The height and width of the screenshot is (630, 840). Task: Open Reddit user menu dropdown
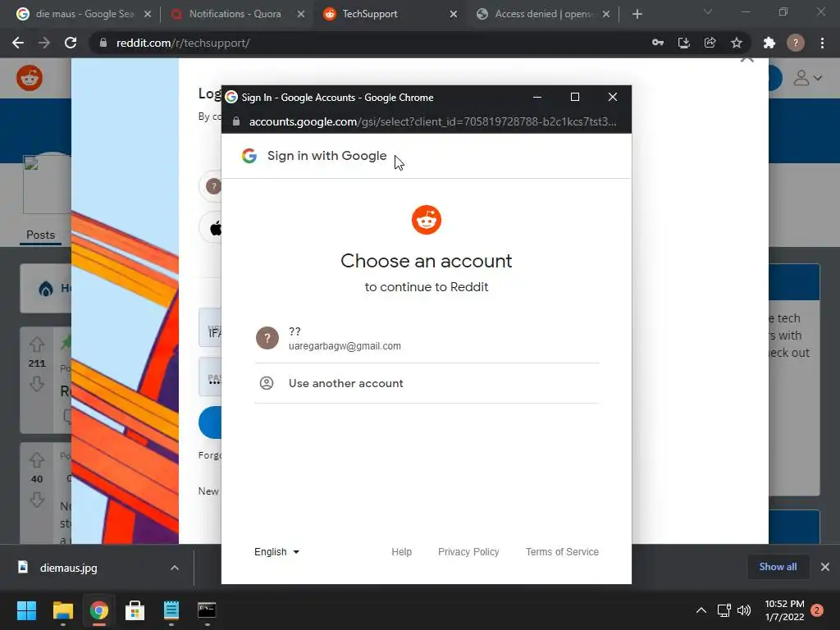(x=807, y=78)
